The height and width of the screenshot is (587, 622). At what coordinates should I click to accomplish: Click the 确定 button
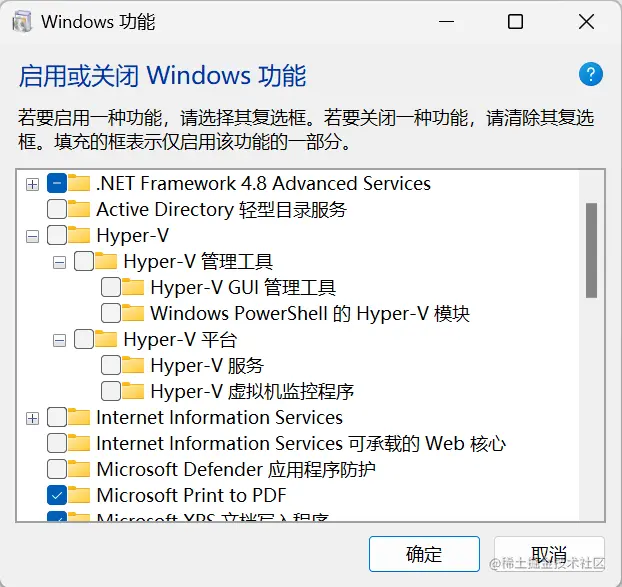click(424, 555)
